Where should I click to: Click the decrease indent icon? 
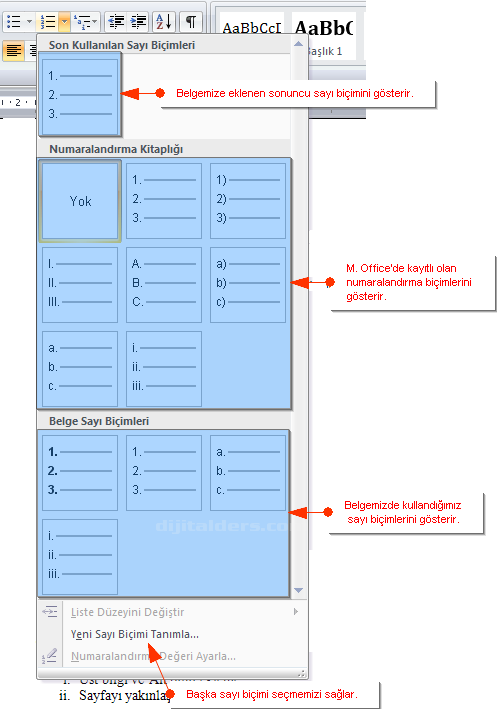pyautogui.click(x=117, y=22)
